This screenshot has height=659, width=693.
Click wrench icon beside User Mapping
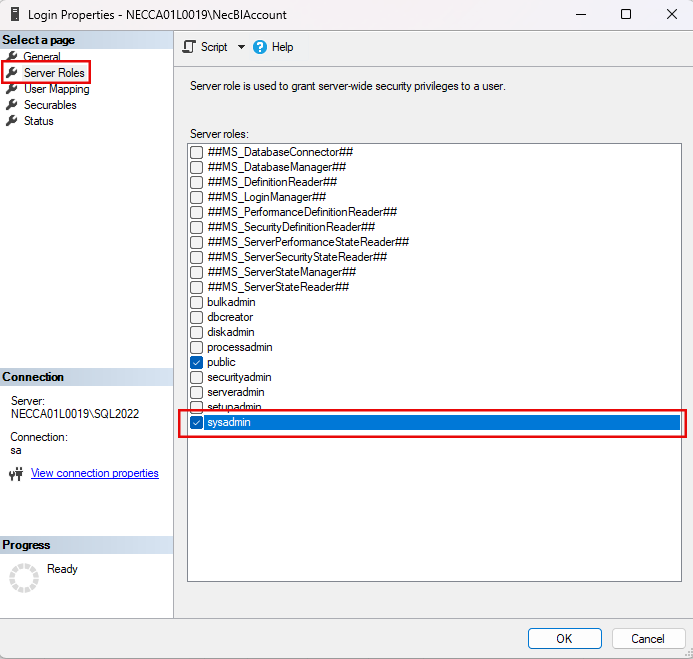tap(13, 89)
